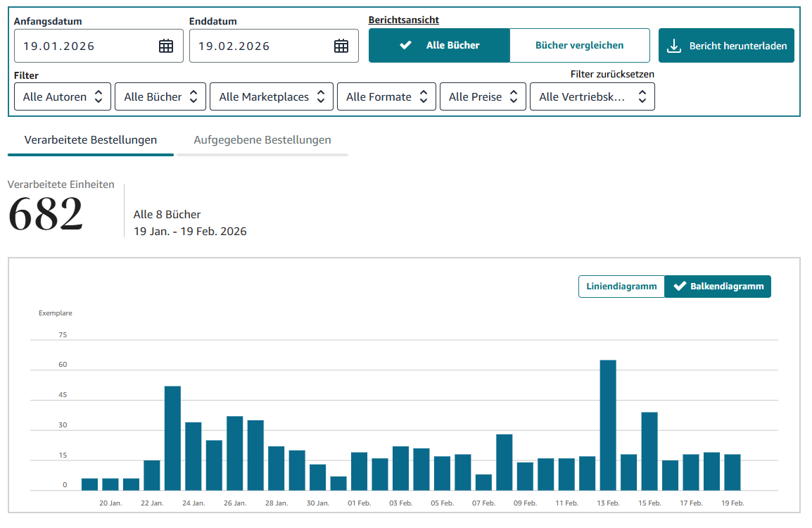Screen dimensions: 812x528
Task: Select the Balkendiagramm chart option
Action: click(718, 287)
